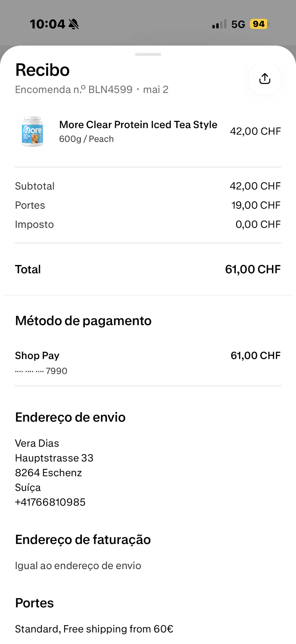Tap the Portes 19,00 CHF line

148,205
